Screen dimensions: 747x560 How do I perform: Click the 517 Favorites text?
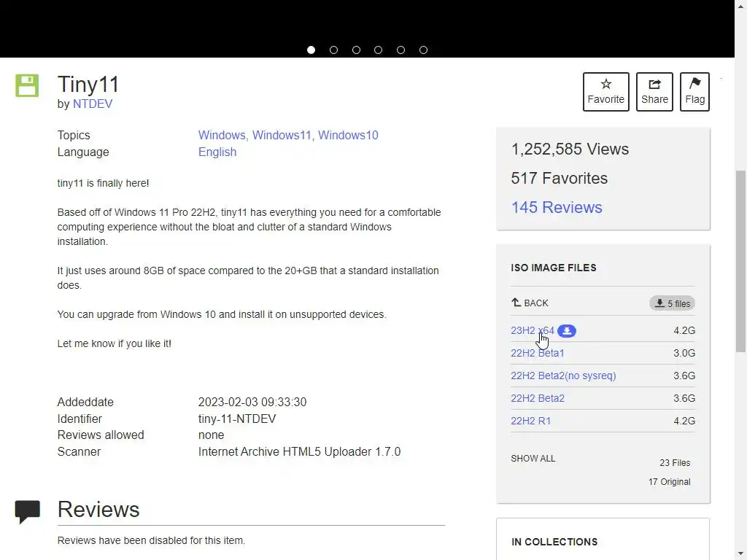560,178
